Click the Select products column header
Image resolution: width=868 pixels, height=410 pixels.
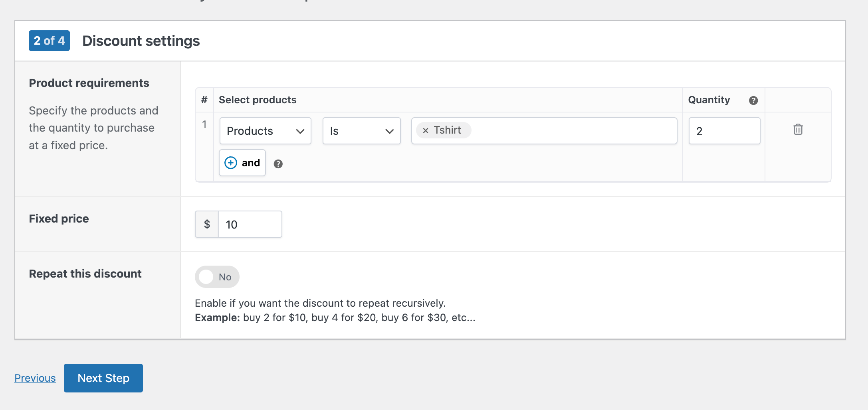click(x=258, y=100)
